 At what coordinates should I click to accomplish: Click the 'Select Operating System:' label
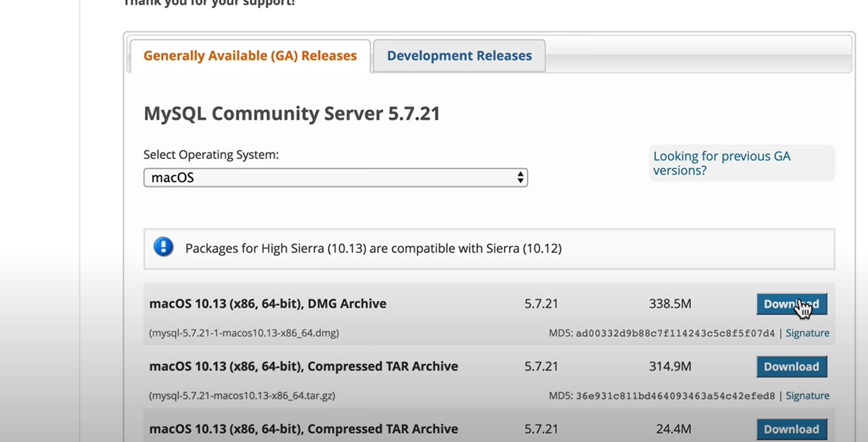[211, 155]
